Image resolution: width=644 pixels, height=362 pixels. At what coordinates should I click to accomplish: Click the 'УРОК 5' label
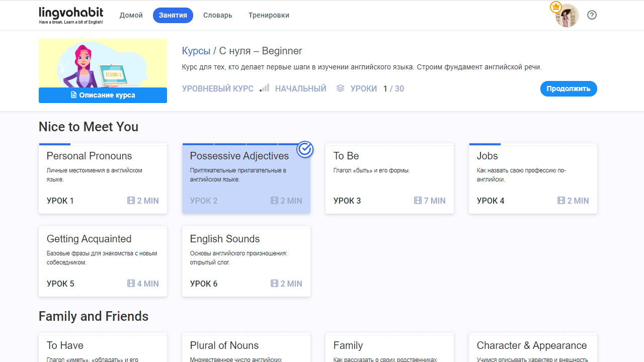(60, 284)
